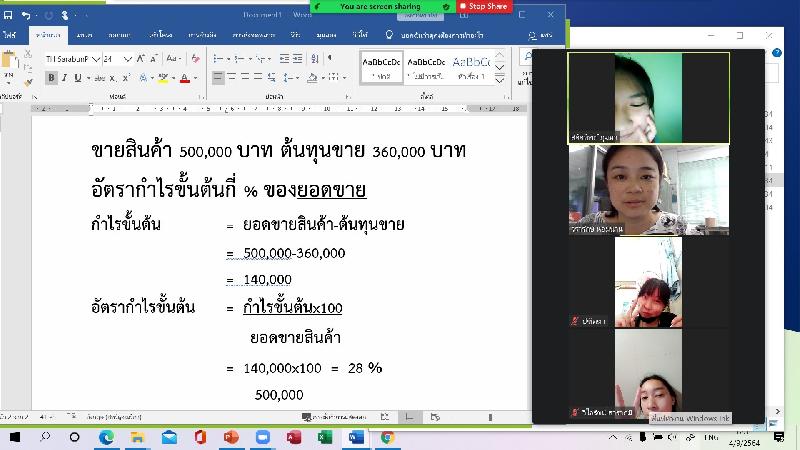Image resolution: width=800 pixels, height=450 pixels.
Task: Click the Clear Formatting icon
Action: pos(198,59)
